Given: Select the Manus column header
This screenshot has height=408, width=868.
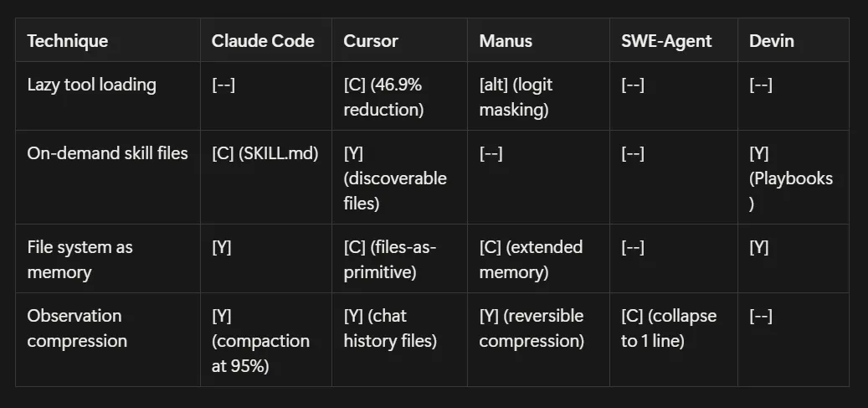Looking at the screenshot, I should coord(504,41).
